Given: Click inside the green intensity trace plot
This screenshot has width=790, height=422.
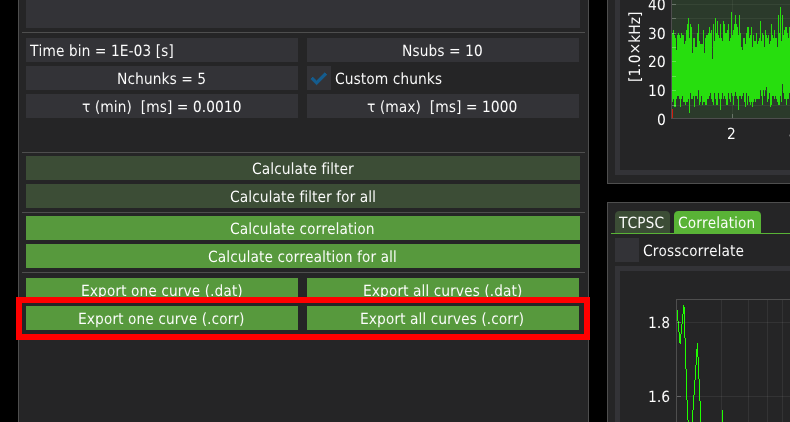Looking at the screenshot, I should coord(730,60).
